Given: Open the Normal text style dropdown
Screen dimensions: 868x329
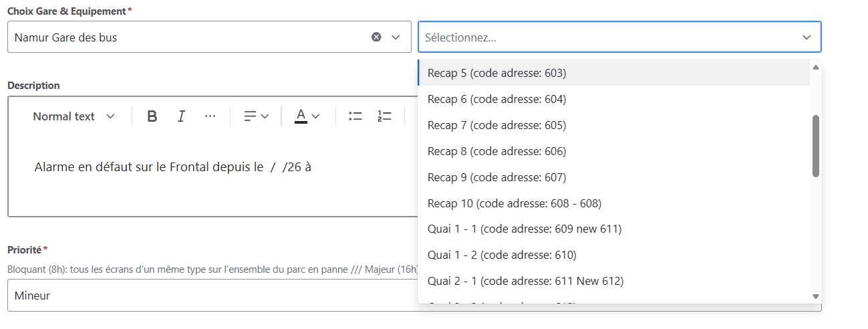Looking at the screenshot, I should coord(74,116).
